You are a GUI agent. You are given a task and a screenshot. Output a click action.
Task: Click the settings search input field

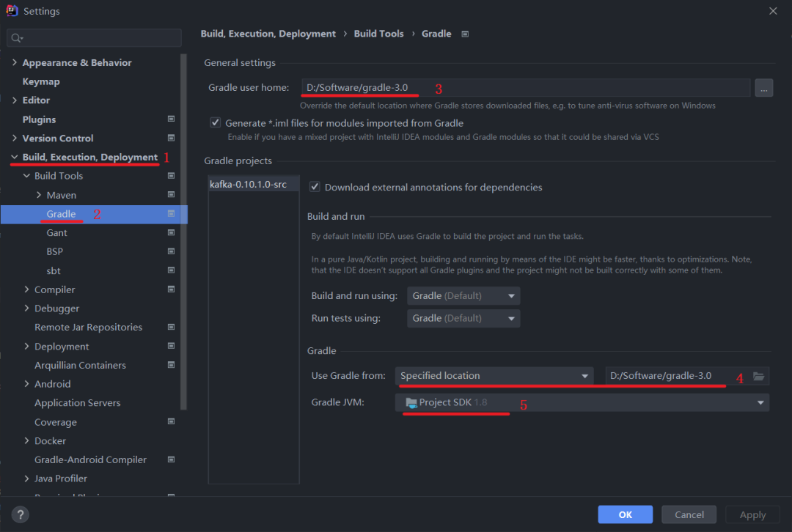94,38
